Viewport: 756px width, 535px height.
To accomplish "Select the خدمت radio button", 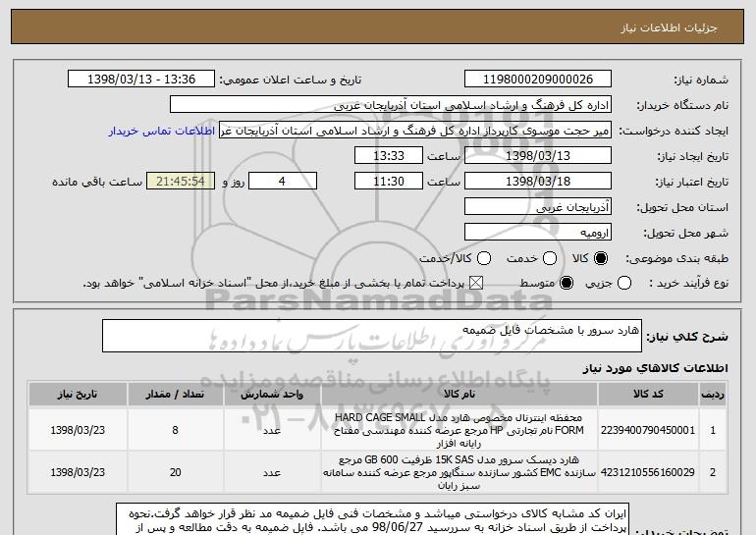I will tap(550, 259).
